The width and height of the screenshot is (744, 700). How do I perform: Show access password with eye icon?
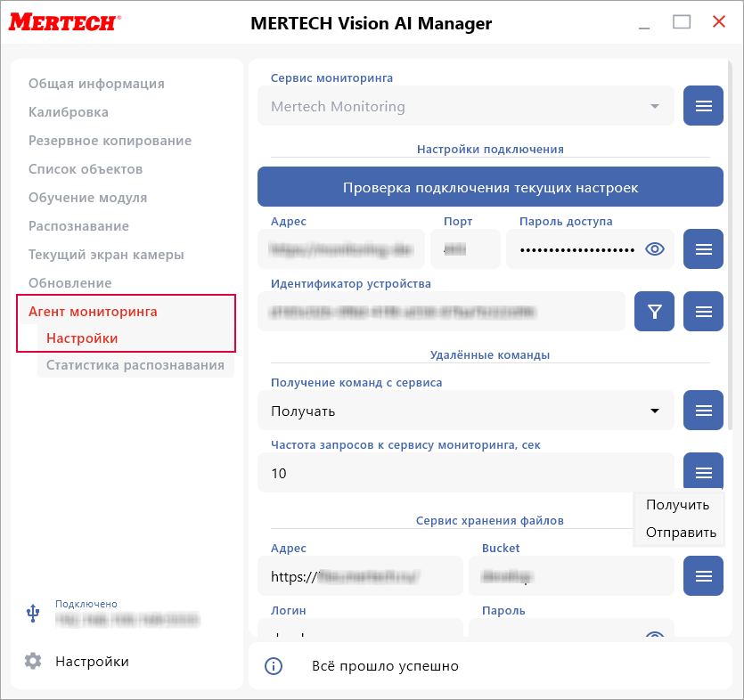(x=655, y=249)
